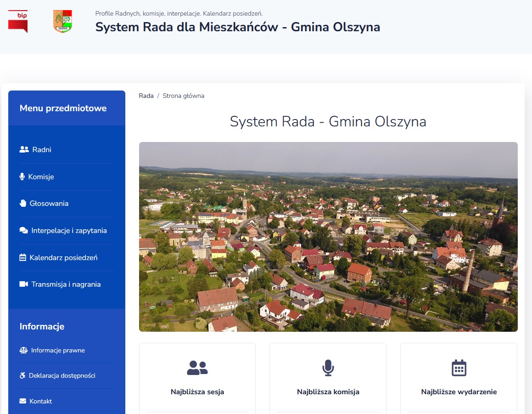Open Informacje prawne link

click(x=58, y=350)
